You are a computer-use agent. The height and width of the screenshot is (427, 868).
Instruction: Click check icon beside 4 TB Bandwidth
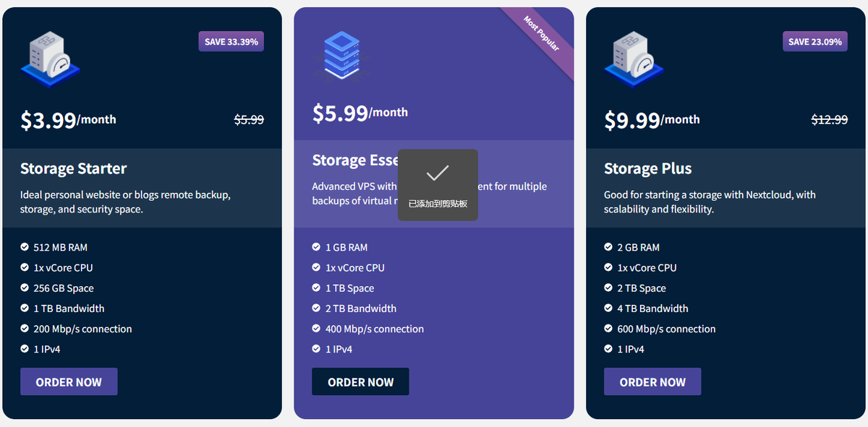tap(608, 308)
